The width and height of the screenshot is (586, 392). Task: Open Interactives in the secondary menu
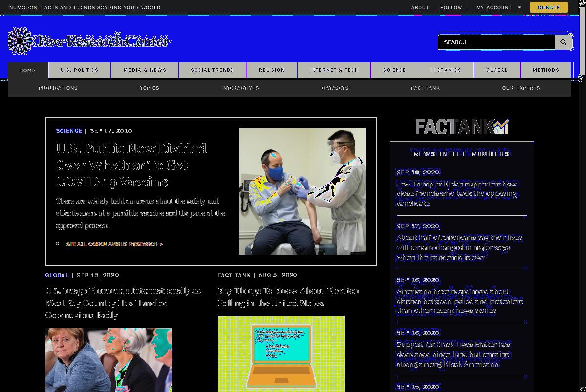(x=240, y=88)
